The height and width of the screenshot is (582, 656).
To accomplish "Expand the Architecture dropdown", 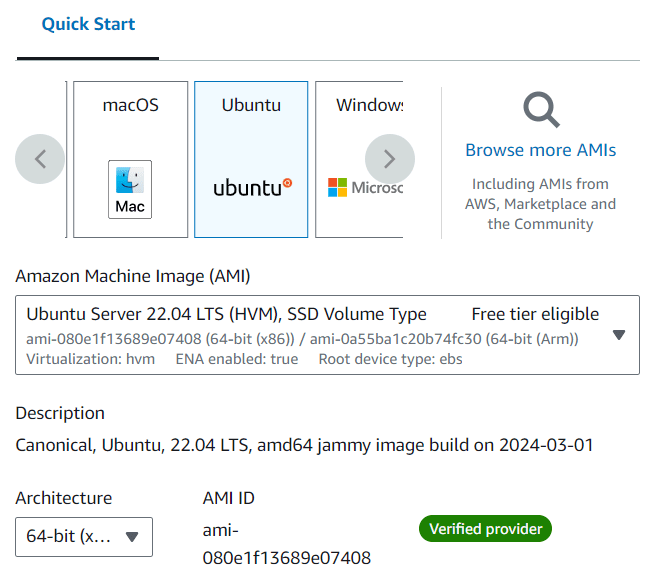I will tap(84, 537).
